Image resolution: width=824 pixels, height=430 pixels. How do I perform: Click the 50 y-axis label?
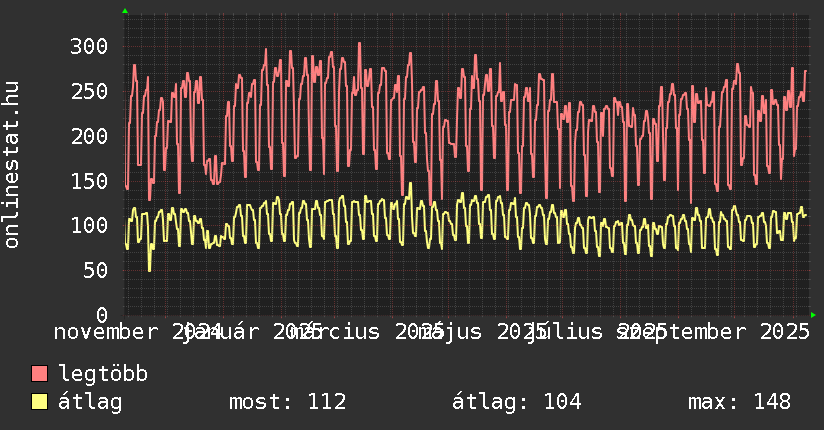96,270
